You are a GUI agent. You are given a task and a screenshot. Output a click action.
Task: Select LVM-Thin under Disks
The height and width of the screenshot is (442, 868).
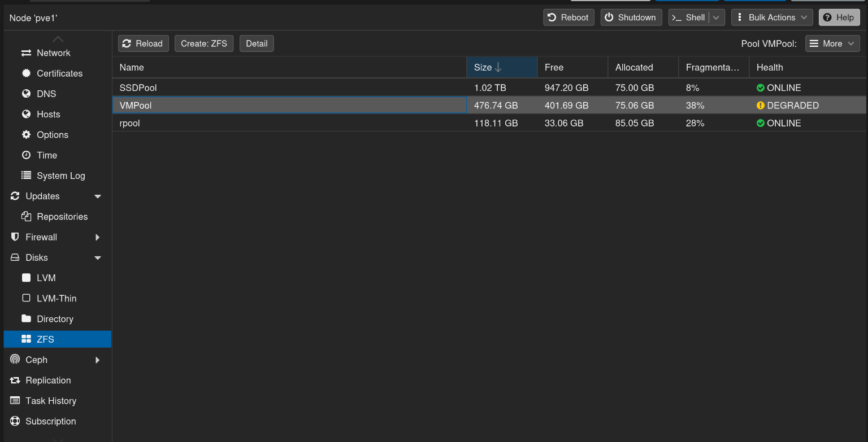coord(57,298)
